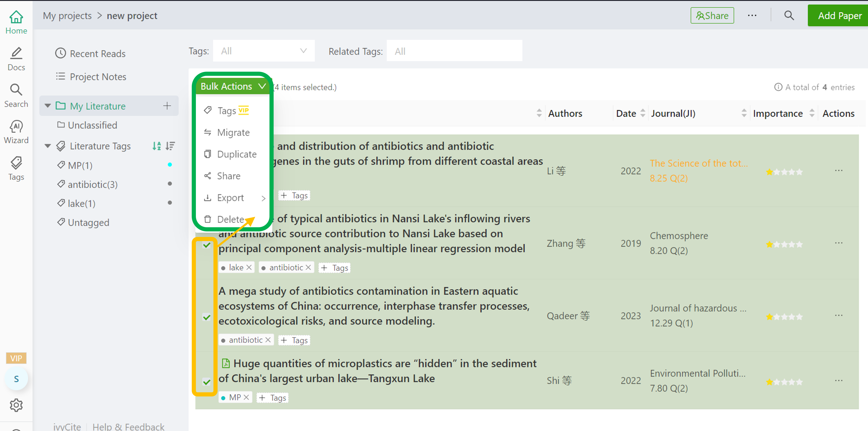Remove the MP tag from Shi paper
This screenshot has width=868, height=431.
coord(246,397)
